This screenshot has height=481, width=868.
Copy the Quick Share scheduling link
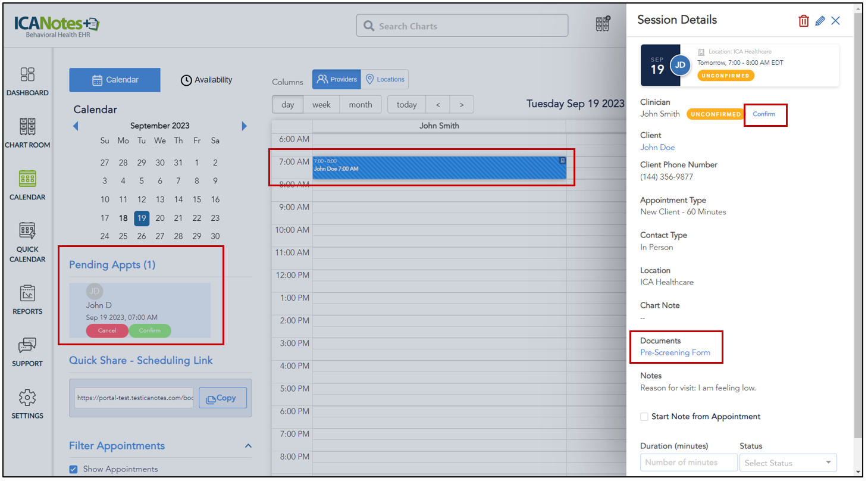pos(223,398)
